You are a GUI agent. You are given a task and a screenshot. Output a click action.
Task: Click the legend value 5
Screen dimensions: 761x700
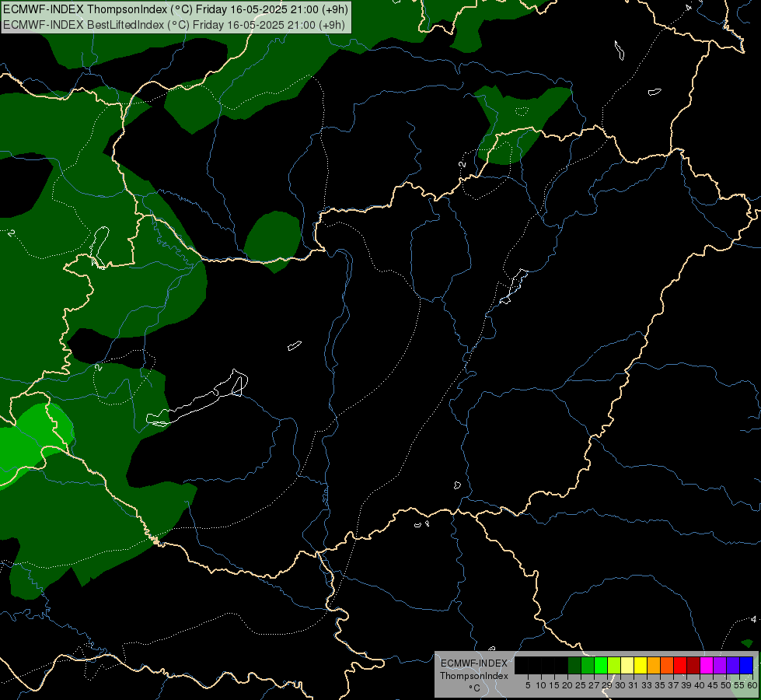tap(528, 685)
